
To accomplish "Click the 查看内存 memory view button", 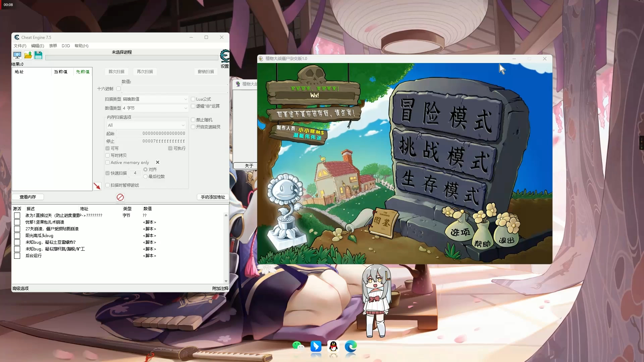I will pyautogui.click(x=28, y=197).
